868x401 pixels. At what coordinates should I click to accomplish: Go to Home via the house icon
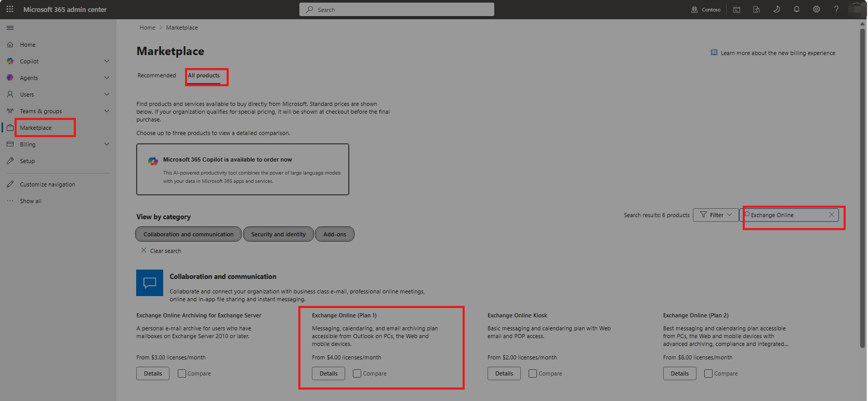pos(10,45)
